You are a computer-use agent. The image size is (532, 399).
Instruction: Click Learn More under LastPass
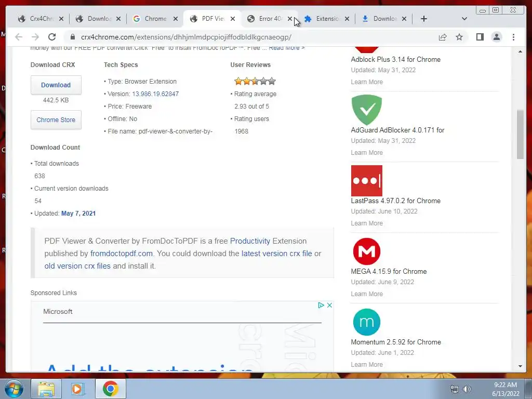click(367, 223)
